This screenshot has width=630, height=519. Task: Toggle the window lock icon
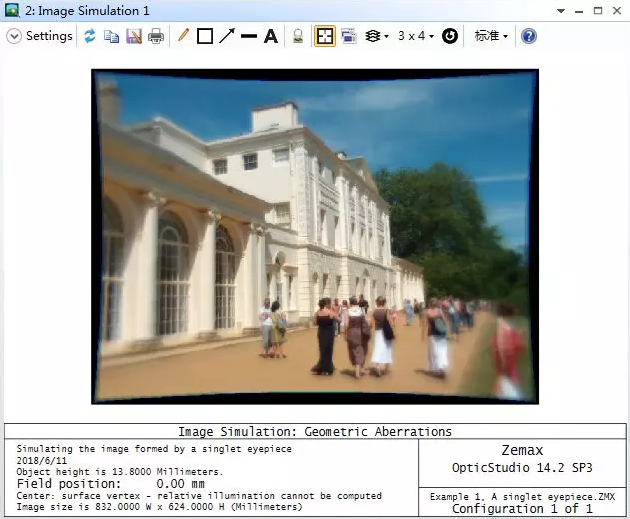coord(298,36)
